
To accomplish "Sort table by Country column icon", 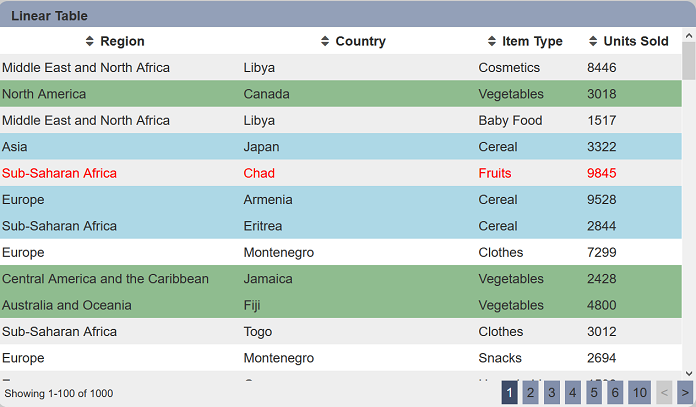I will click(325, 41).
